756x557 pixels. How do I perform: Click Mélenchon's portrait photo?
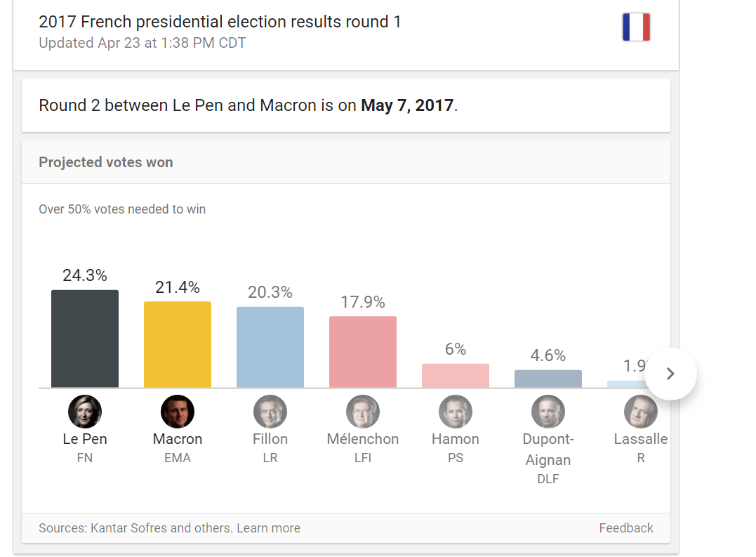point(363,412)
